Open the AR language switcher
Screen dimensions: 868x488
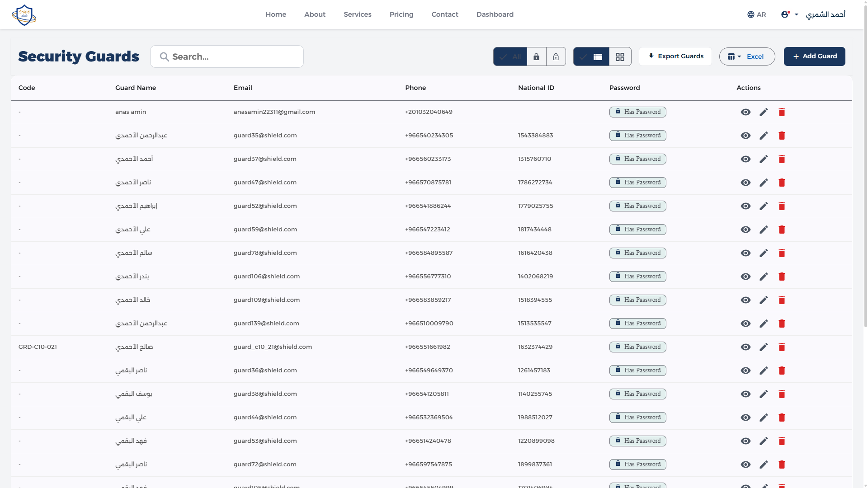coord(756,14)
